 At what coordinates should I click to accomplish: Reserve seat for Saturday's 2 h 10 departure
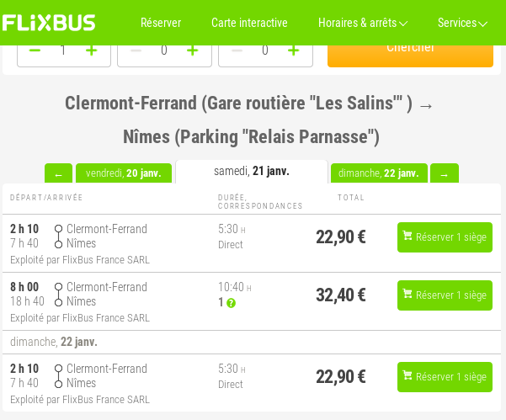tap(445, 237)
